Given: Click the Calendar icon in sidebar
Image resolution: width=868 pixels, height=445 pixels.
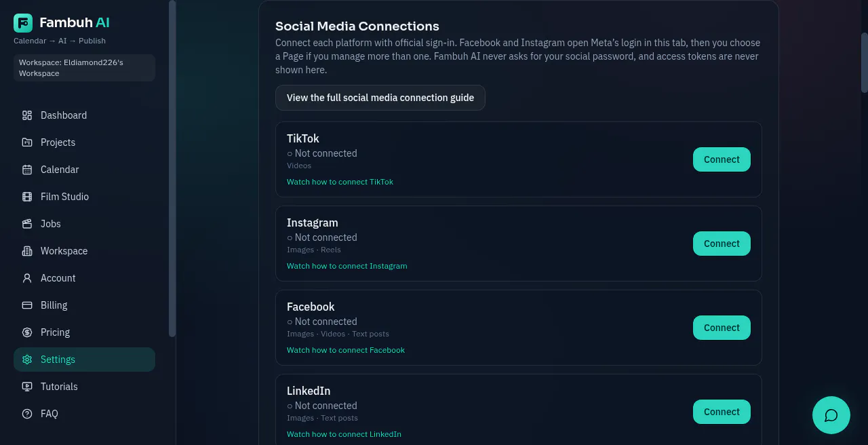Looking at the screenshot, I should click(27, 170).
